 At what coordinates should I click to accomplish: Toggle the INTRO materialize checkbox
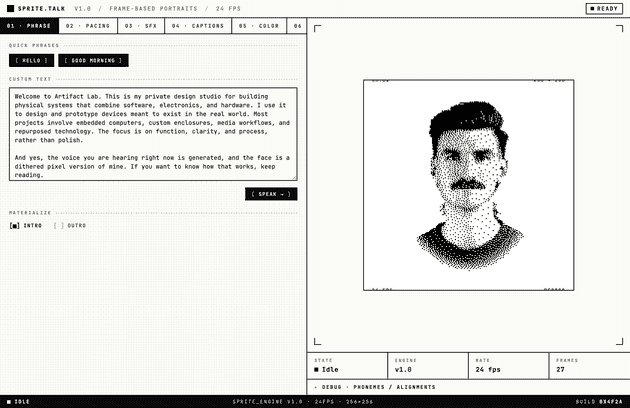click(14, 226)
